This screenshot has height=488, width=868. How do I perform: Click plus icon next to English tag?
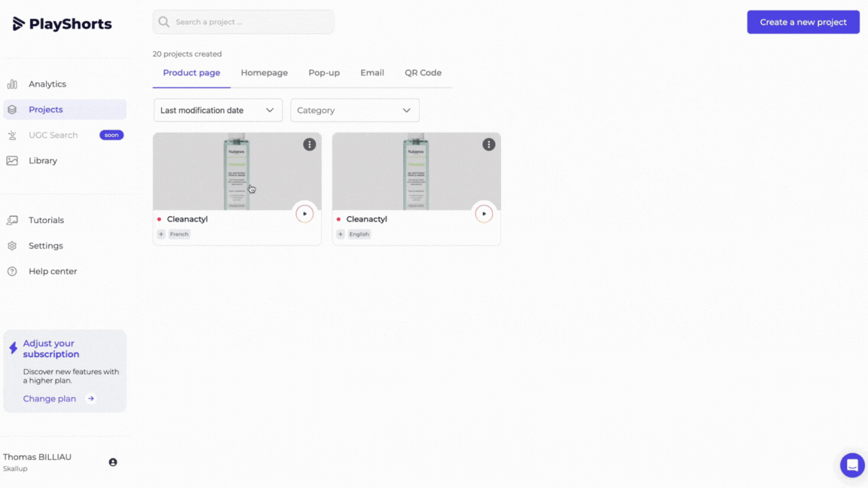click(x=341, y=234)
